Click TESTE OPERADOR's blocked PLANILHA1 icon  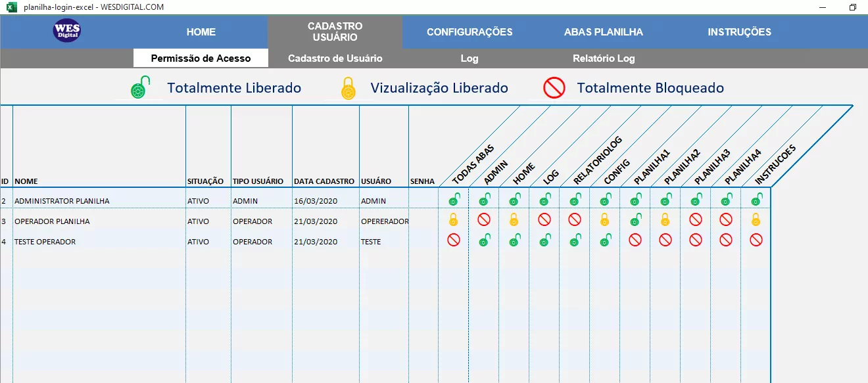pos(635,240)
